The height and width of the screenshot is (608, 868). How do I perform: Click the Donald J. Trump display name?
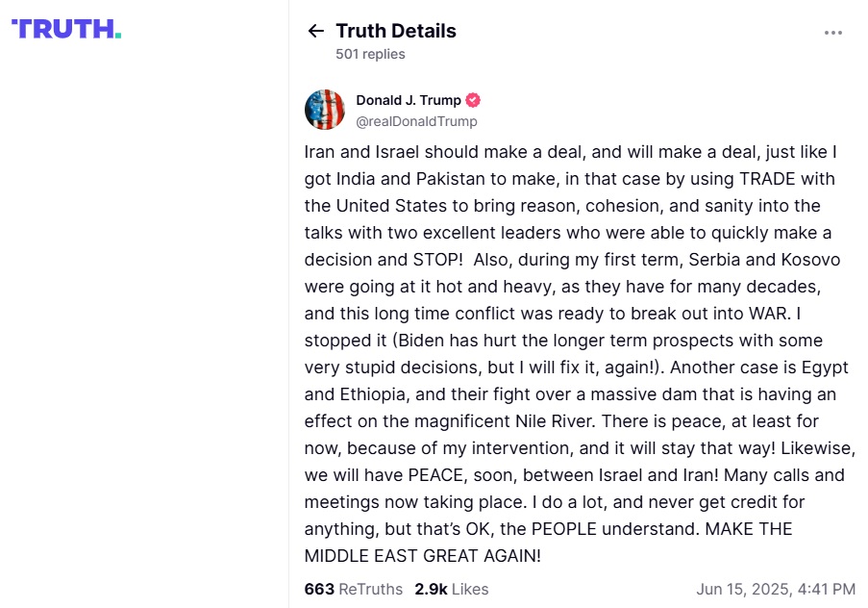pyautogui.click(x=409, y=100)
